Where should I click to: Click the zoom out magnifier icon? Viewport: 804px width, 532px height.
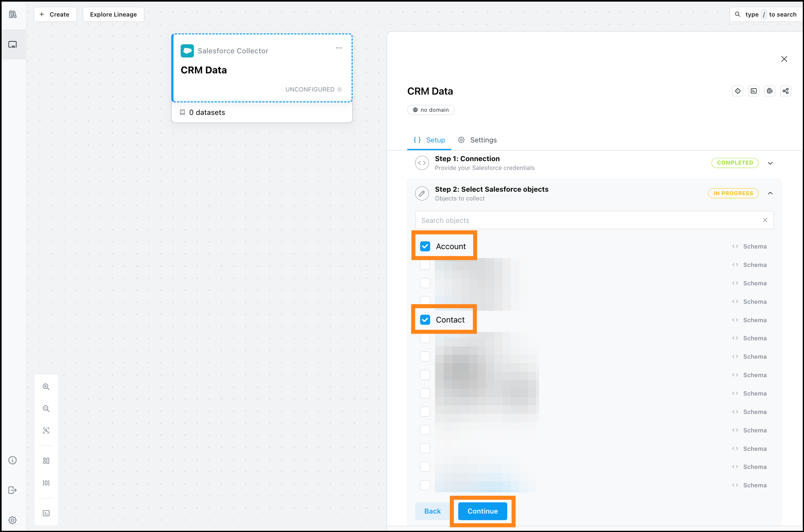coord(46,409)
